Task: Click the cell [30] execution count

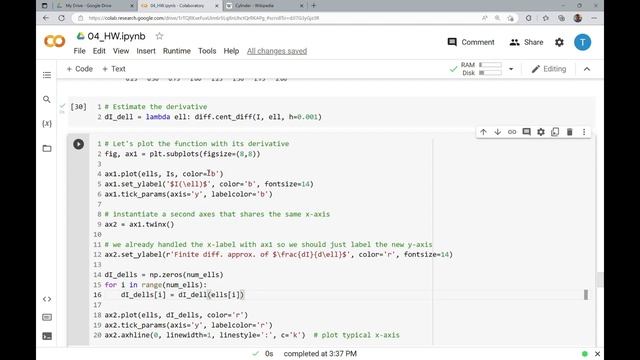Action: [x=78, y=107]
